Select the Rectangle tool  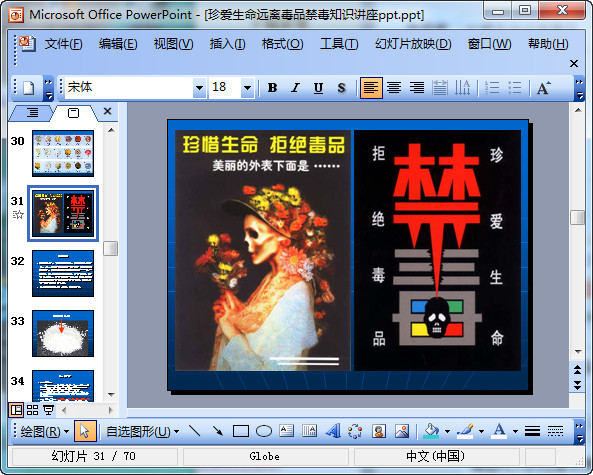click(241, 431)
